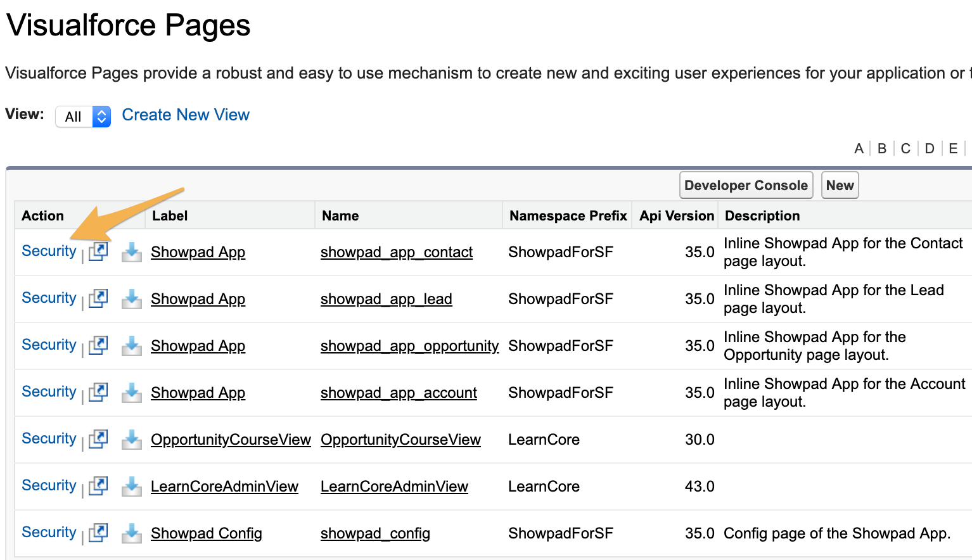Filter list by letter E
This screenshot has height=560, width=972.
953,148
